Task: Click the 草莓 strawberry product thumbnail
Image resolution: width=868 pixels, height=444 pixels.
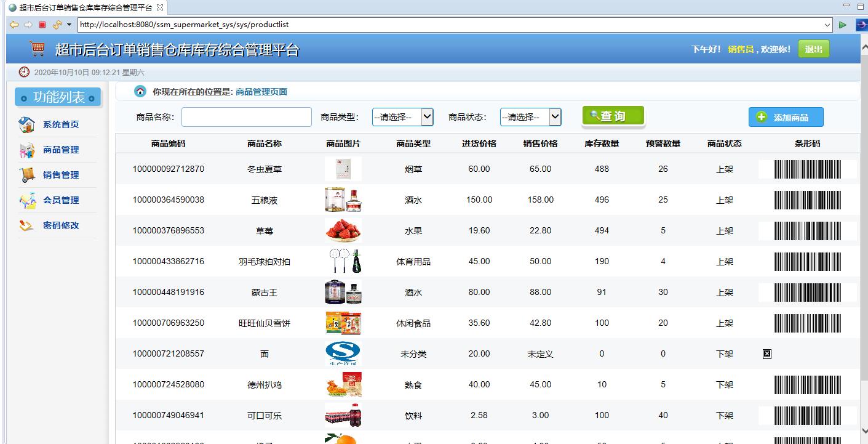Action: click(343, 230)
